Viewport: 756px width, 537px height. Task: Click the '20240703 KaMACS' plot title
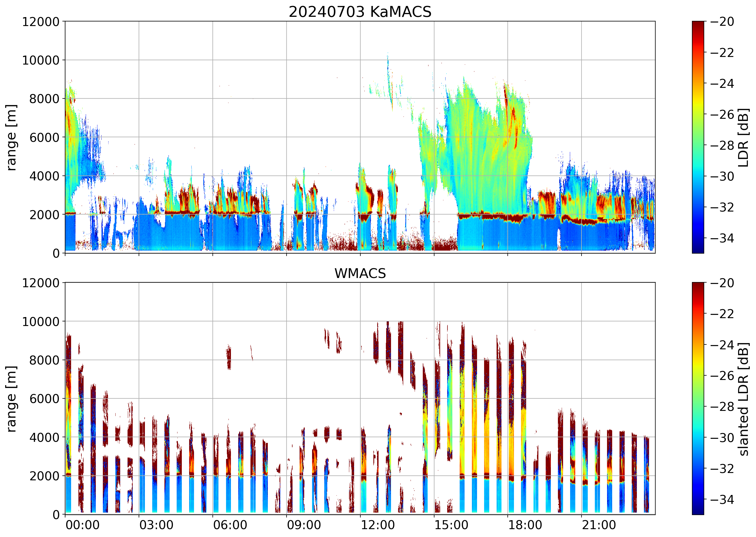[x=360, y=12]
